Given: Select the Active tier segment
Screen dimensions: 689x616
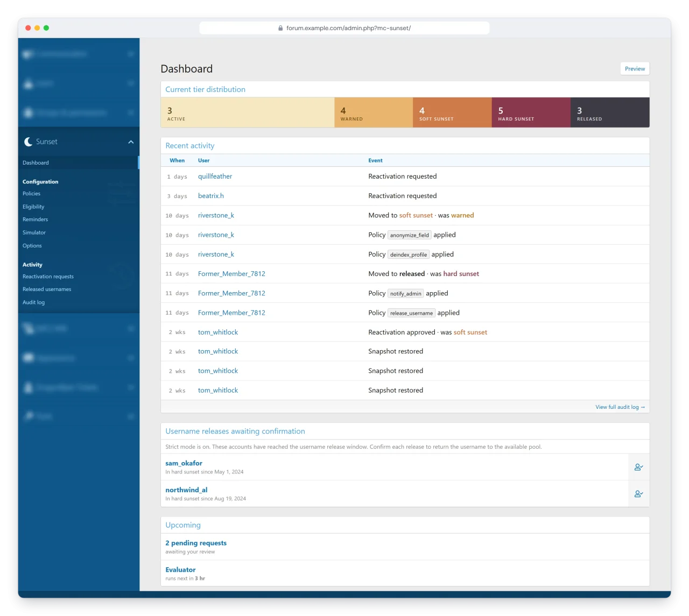Looking at the screenshot, I should [248, 112].
